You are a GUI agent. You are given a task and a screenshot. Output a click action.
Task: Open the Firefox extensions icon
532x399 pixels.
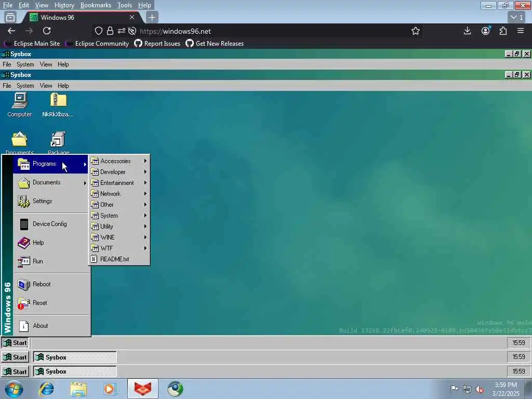point(503,31)
